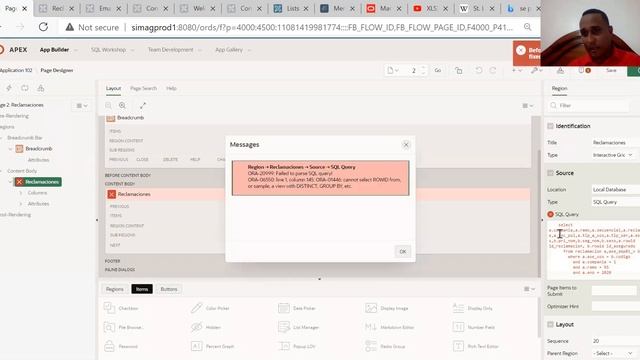This screenshot has height=360, width=640.
Task: Zoom in the layout with the magnifier
Action: pyautogui.click(x=122, y=106)
